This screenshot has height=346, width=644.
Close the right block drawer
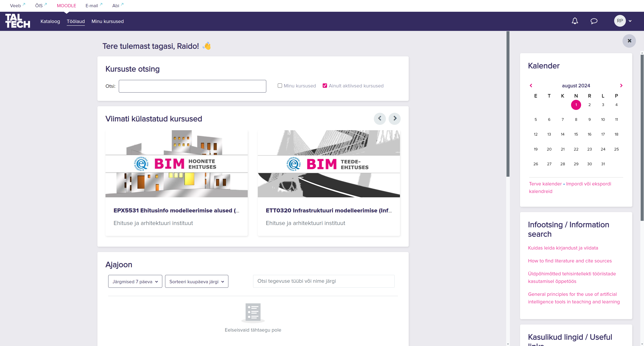tap(629, 41)
